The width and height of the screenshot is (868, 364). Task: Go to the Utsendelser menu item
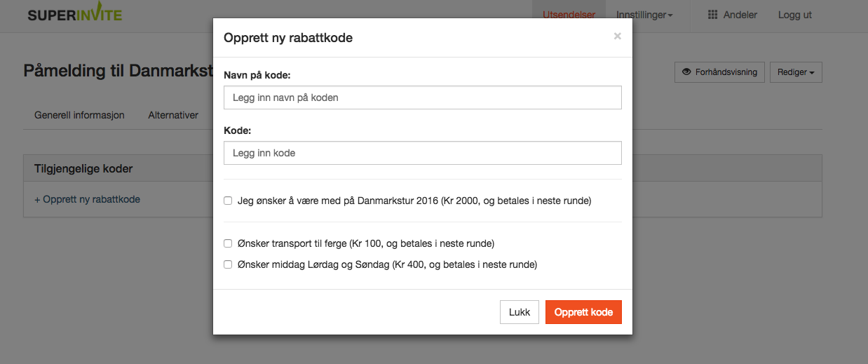point(569,15)
